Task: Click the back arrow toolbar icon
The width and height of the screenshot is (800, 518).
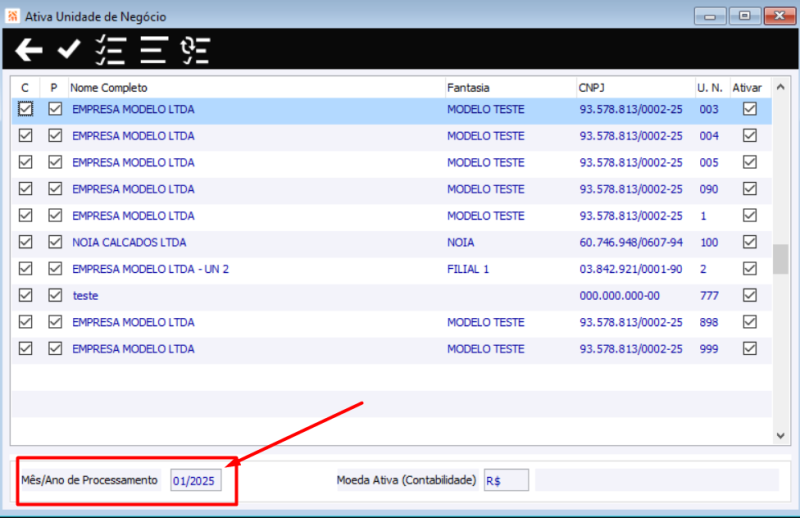Action: pos(29,50)
